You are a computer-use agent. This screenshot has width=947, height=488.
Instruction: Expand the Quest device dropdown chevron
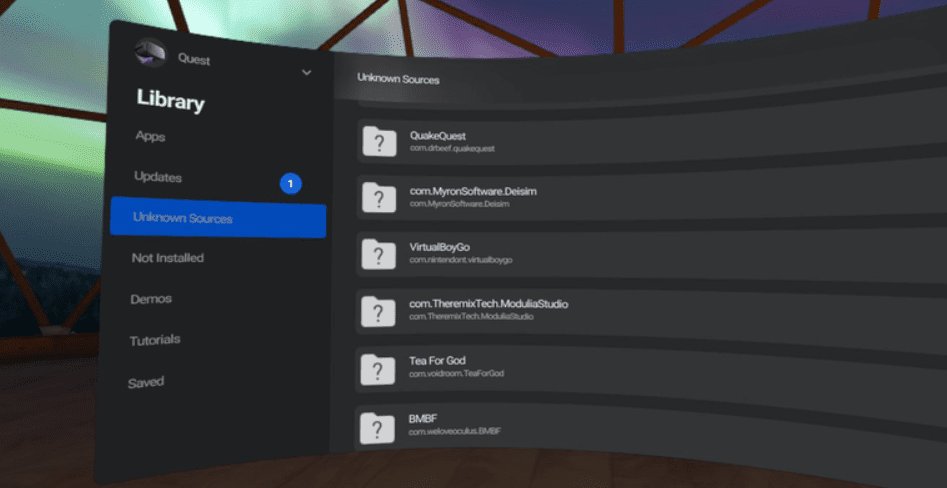[x=307, y=73]
